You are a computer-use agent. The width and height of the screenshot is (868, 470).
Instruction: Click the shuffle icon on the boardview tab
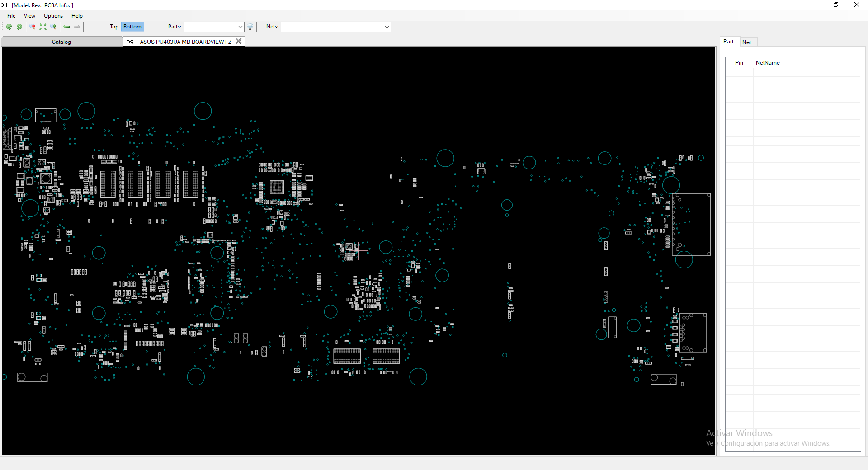click(x=130, y=42)
